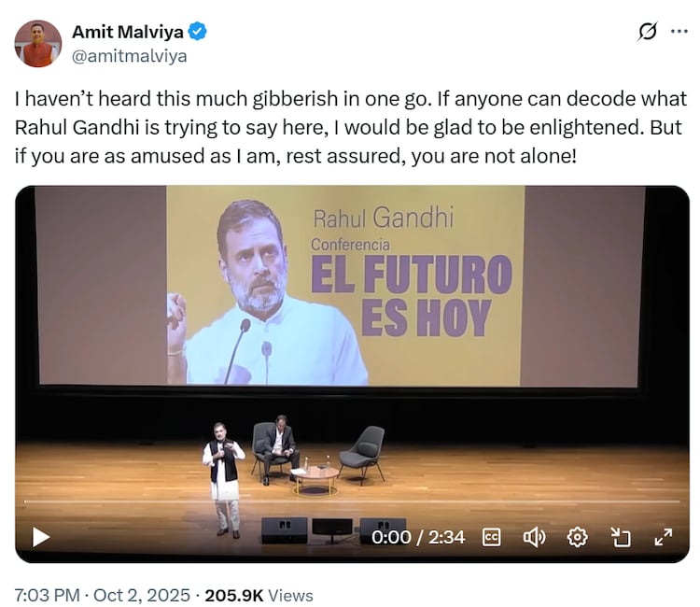Open the @amitmalviya handle link
The width and height of the screenshot is (700, 607).
pyautogui.click(x=129, y=56)
